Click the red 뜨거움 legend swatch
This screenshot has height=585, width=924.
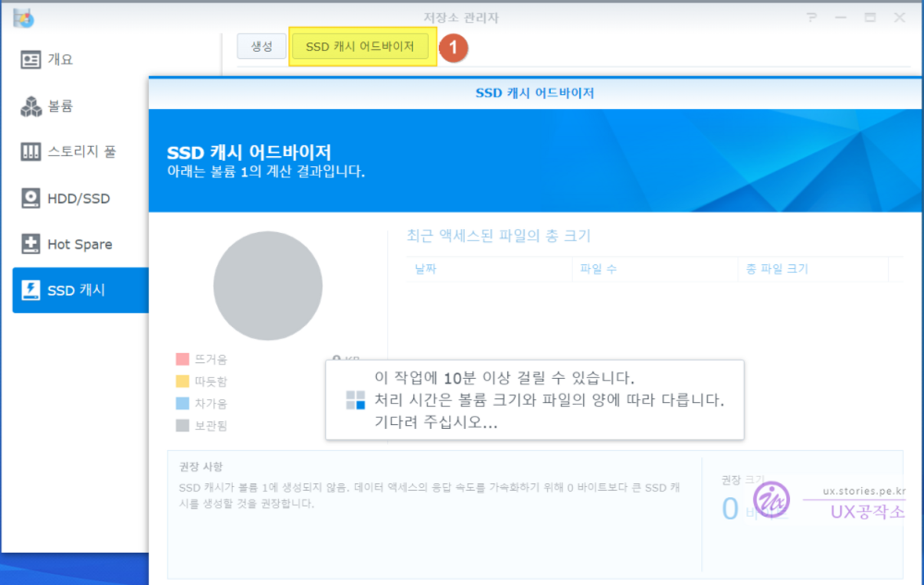pos(182,359)
